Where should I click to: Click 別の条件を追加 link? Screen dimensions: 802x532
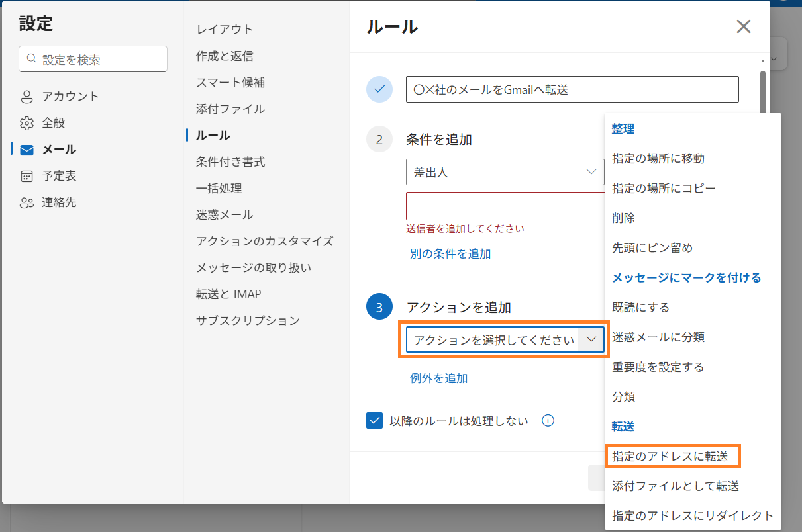450,253
